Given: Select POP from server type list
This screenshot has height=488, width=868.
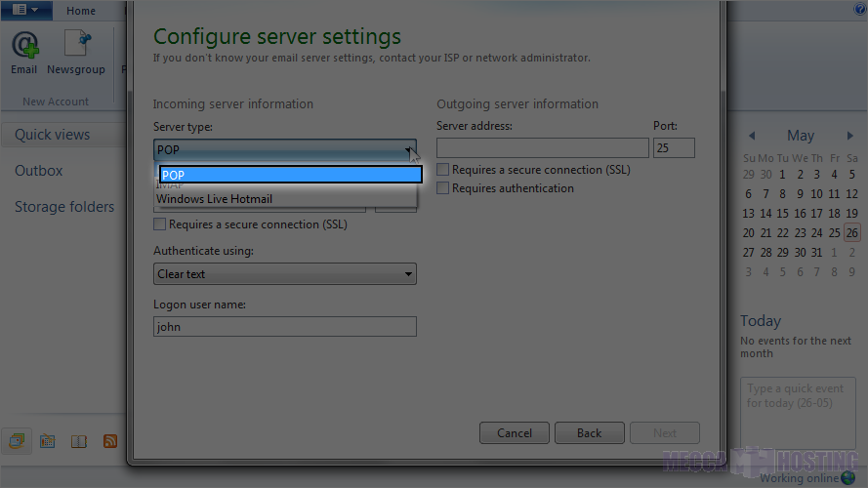Looking at the screenshot, I should click(290, 175).
